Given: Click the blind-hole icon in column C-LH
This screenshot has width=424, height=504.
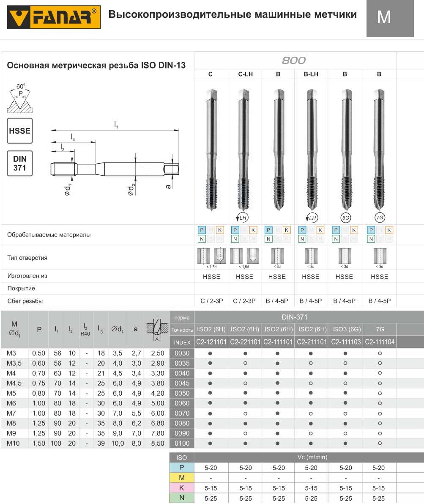Looking at the screenshot, I should (253, 256).
